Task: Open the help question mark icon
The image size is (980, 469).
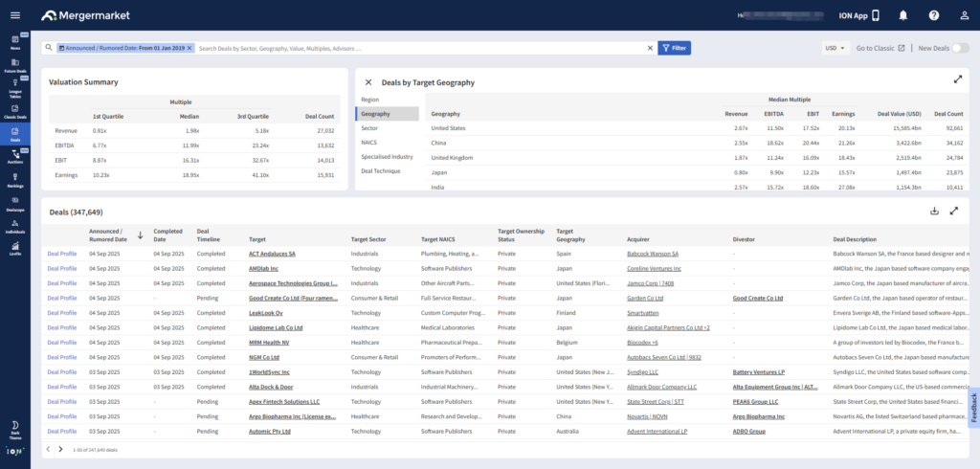Action: click(x=933, y=15)
